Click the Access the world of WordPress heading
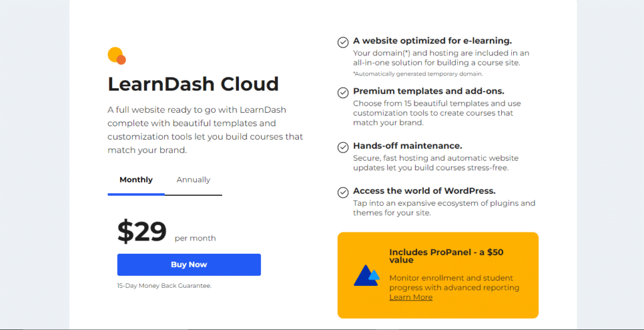Image resolution: width=644 pixels, height=330 pixels. click(425, 191)
